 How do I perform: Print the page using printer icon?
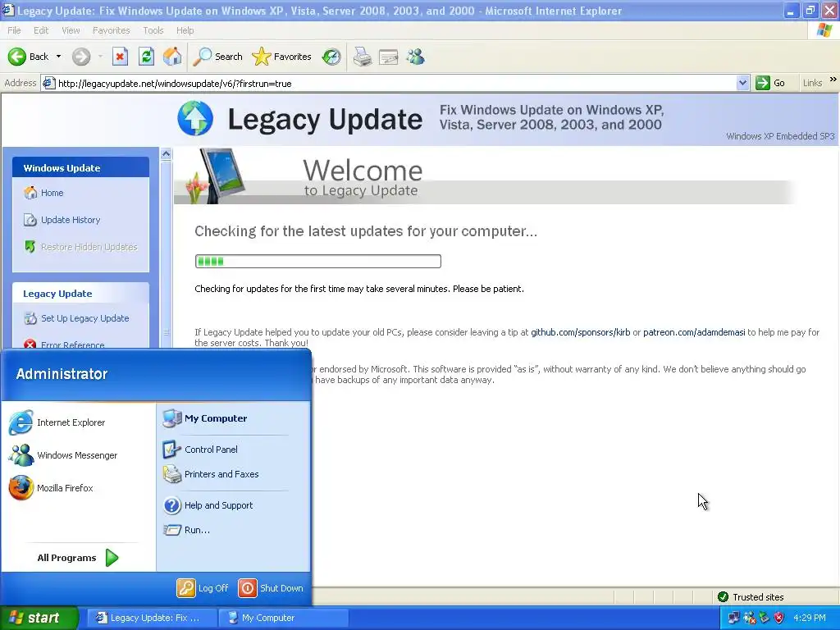[362, 57]
